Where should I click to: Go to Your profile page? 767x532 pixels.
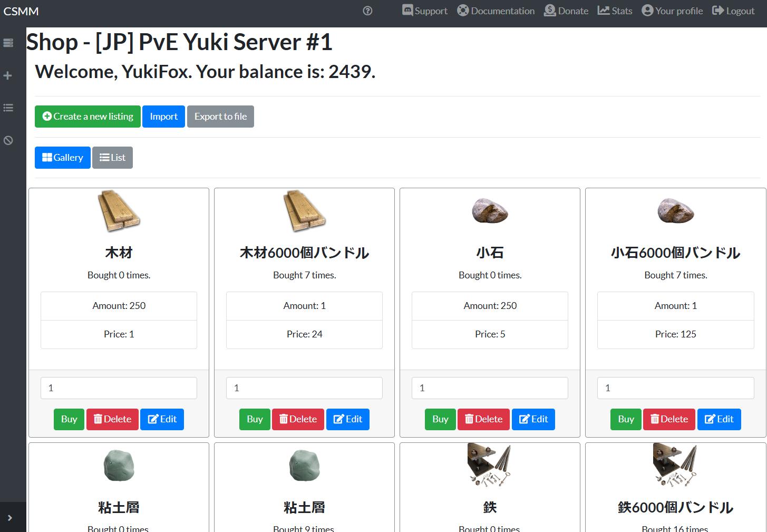(x=672, y=11)
